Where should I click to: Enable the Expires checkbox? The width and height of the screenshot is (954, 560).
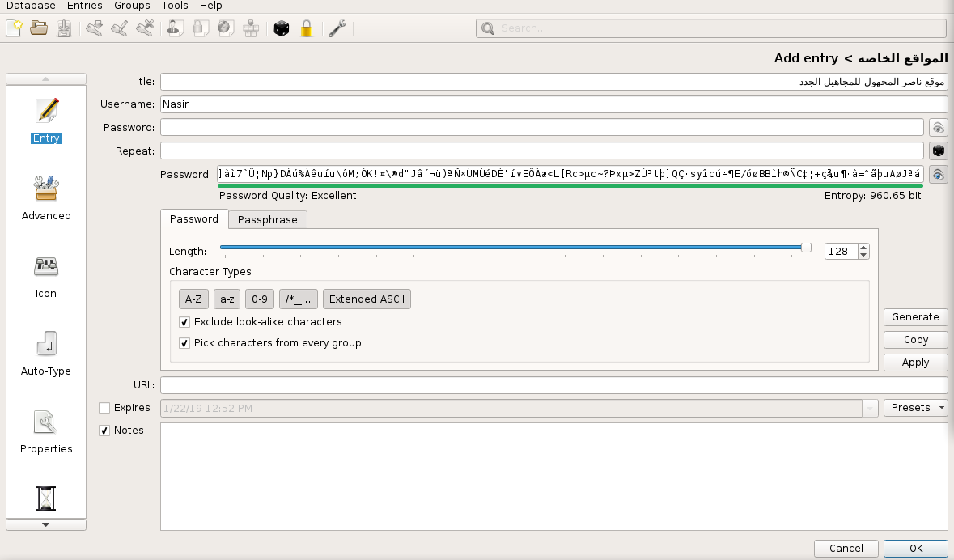104,408
